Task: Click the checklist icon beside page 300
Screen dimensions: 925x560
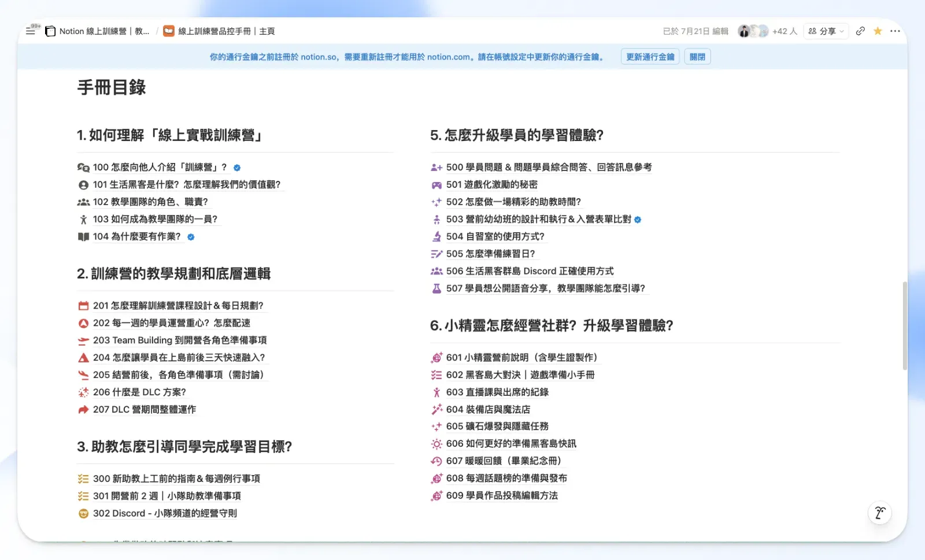Action: tap(83, 479)
